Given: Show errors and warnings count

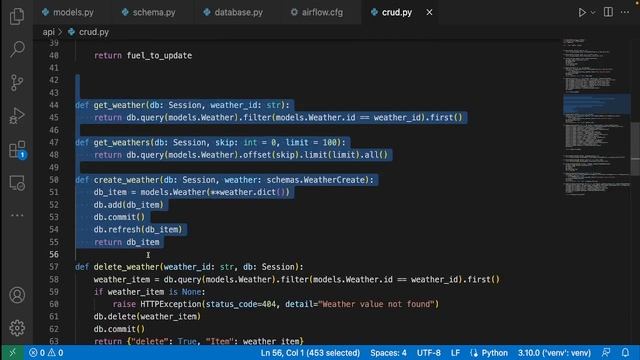Looking at the screenshot, I should coord(46,353).
